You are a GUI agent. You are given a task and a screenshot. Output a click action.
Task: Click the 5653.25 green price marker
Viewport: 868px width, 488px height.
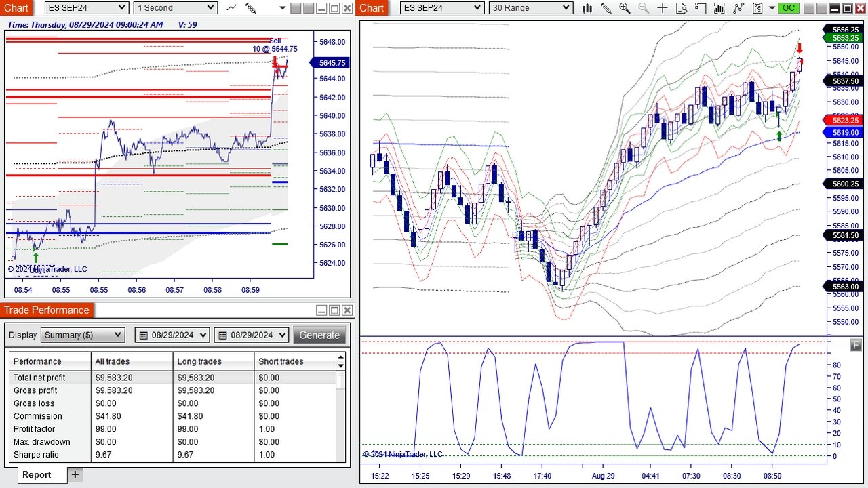tap(842, 38)
